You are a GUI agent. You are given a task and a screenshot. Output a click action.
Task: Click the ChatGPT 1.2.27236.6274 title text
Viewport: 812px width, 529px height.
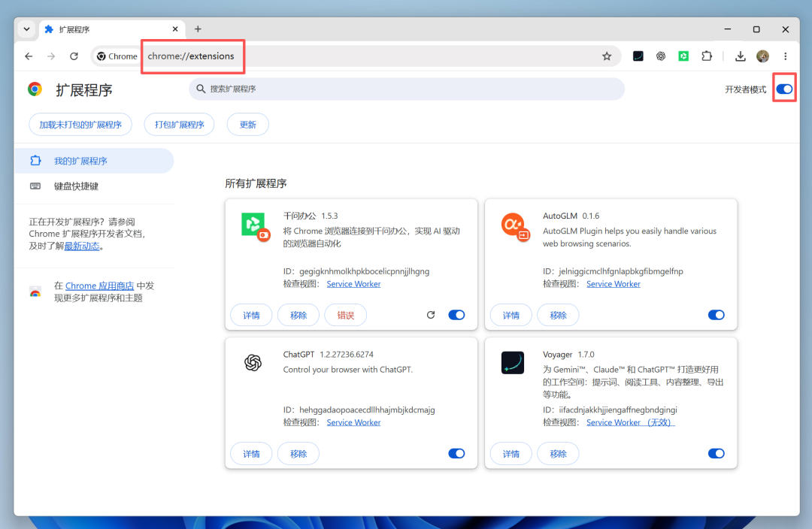click(329, 355)
